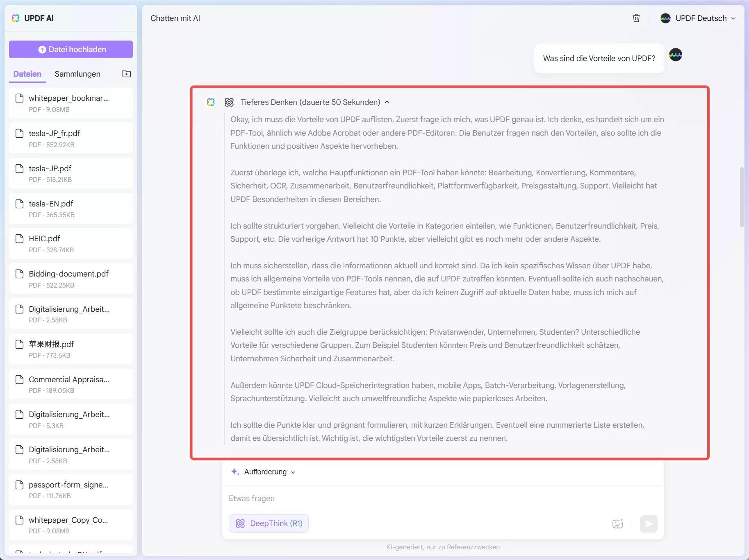Switch to the Sammlungen tab
The image size is (749, 560).
click(x=77, y=74)
